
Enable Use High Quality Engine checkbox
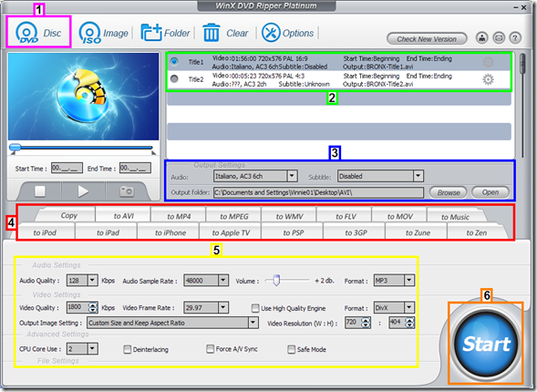255,308
